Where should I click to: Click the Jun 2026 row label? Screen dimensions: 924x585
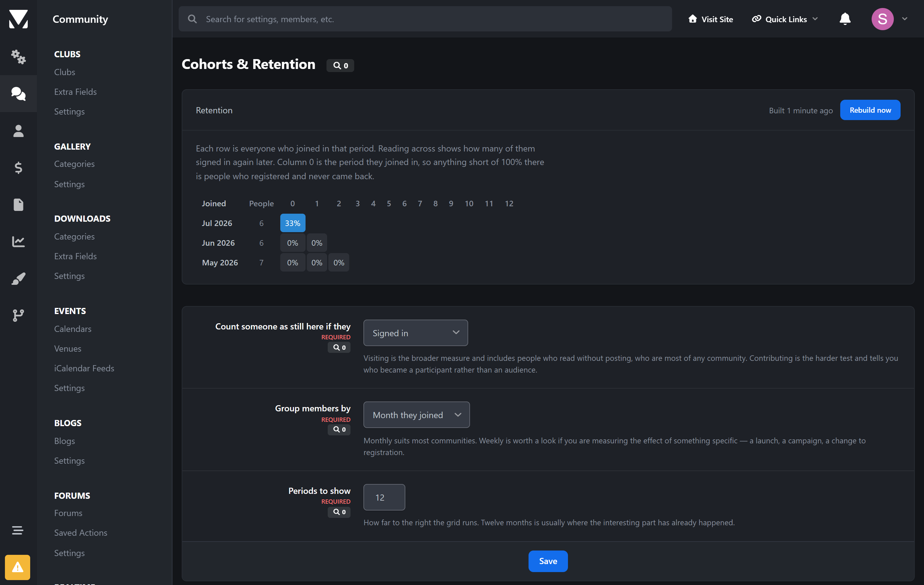click(x=218, y=243)
